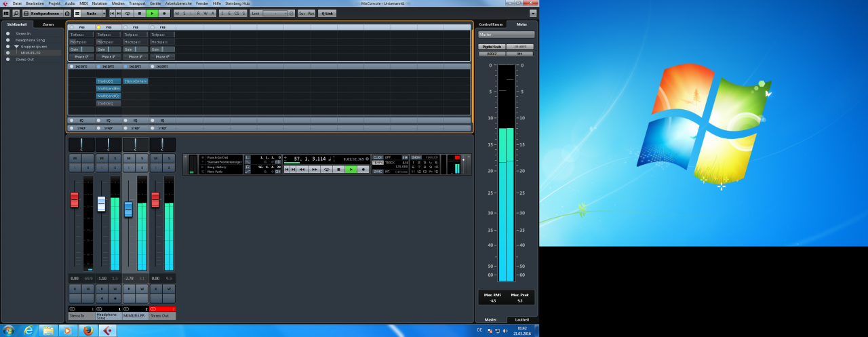Open the function menu arrow at top-right of MixConsole
The height and width of the screenshot is (337, 868).
(533, 13)
